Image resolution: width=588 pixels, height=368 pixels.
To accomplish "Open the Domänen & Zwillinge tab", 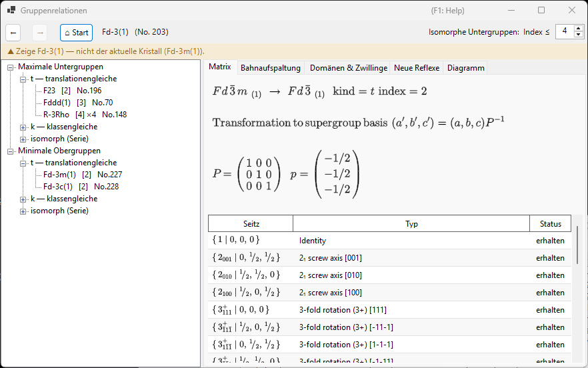I will (349, 68).
